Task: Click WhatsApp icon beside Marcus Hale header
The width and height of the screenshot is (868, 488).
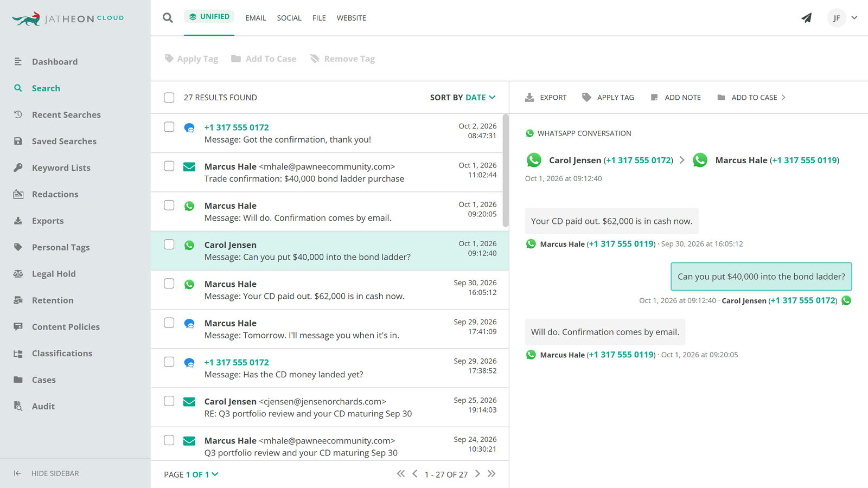Action: pos(700,160)
